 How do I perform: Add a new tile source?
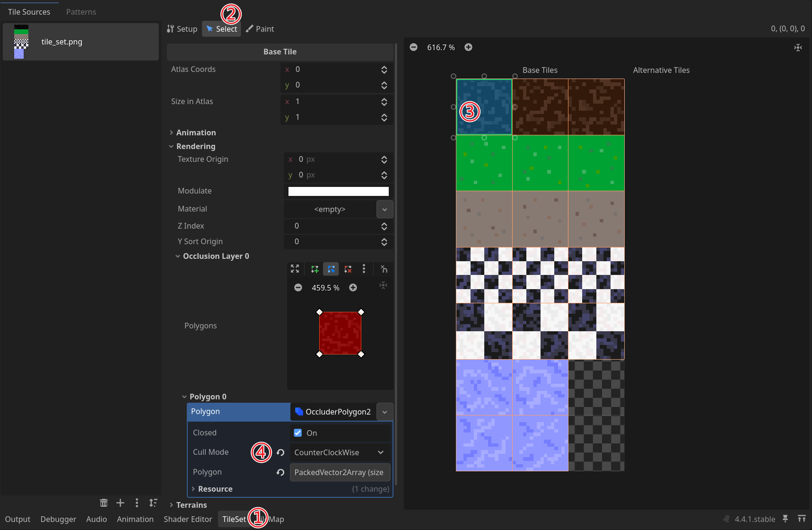coord(120,503)
